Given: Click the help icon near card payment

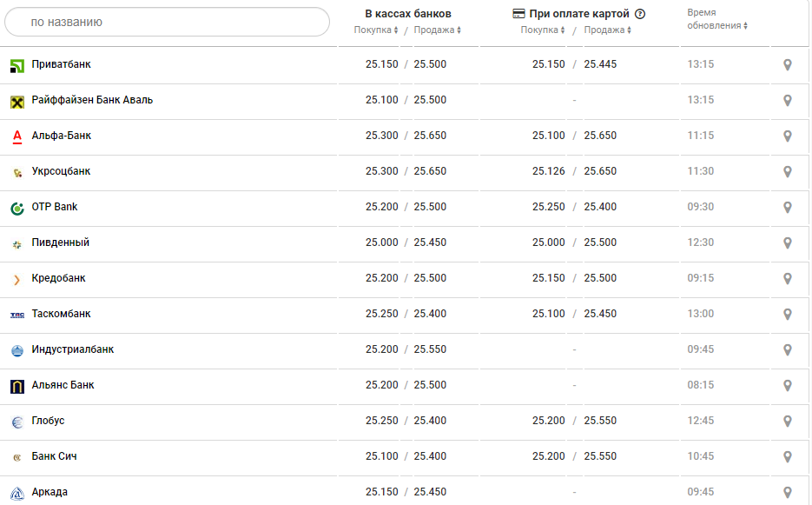Looking at the screenshot, I should 640,14.
